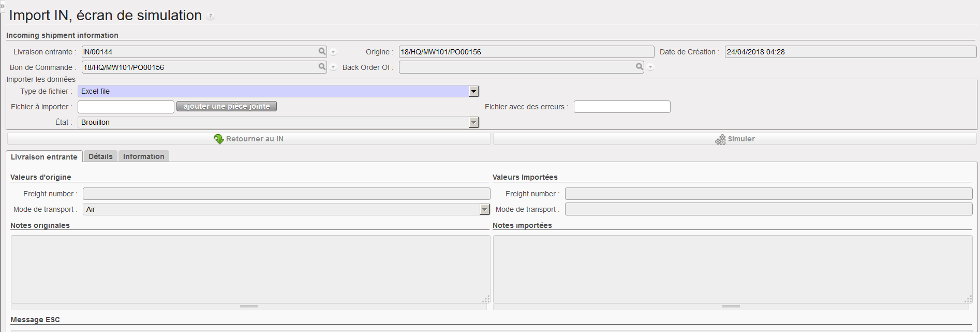Open the Type de fichier dropdown
Viewport: 980px width, 332px height.
(x=473, y=91)
